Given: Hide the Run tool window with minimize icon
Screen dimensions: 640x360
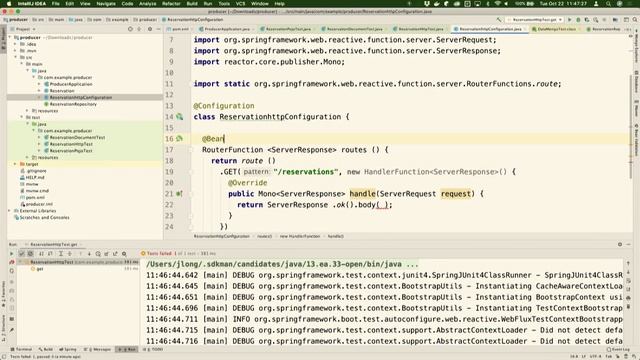Looking at the screenshot, I should [629, 244].
